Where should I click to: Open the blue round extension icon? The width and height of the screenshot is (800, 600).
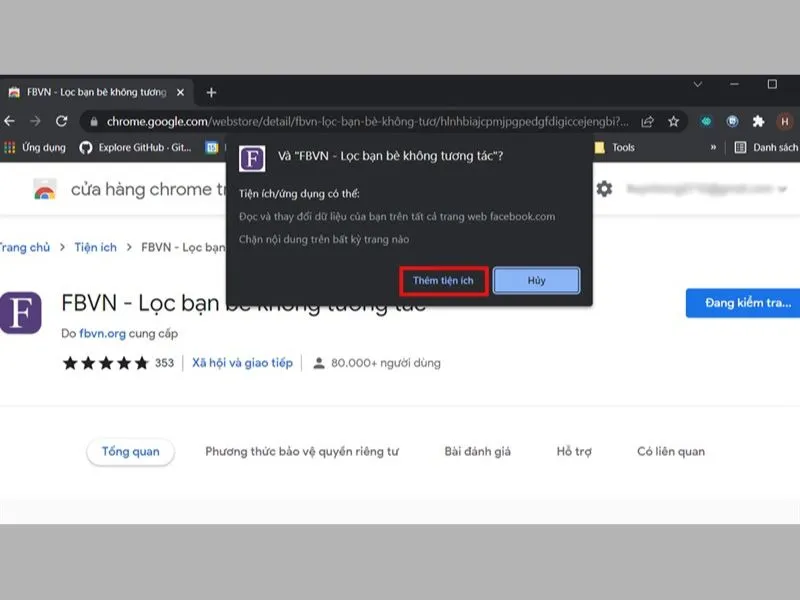coord(732,121)
